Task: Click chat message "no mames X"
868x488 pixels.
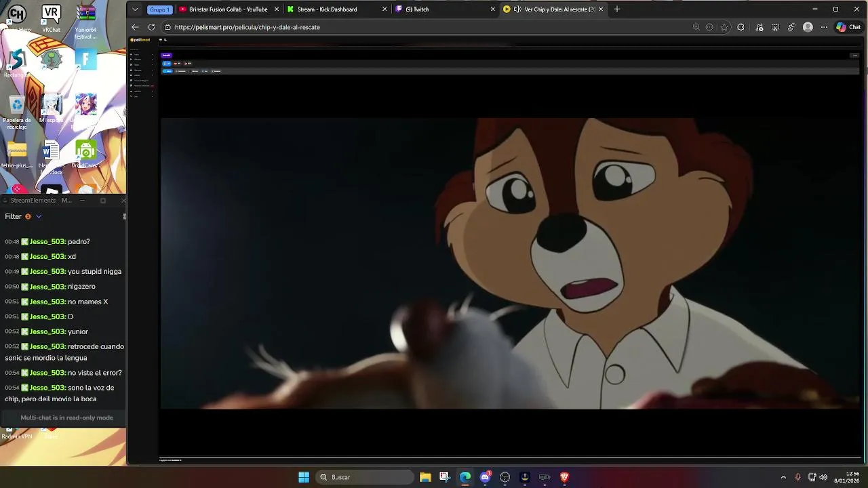Action: click(87, 302)
